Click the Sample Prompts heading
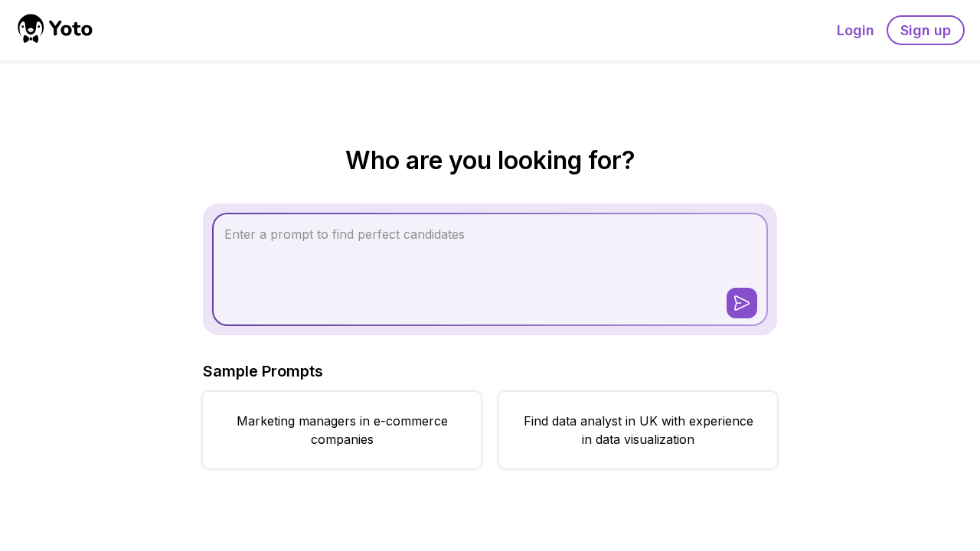Image resolution: width=980 pixels, height=551 pixels. coord(263,371)
